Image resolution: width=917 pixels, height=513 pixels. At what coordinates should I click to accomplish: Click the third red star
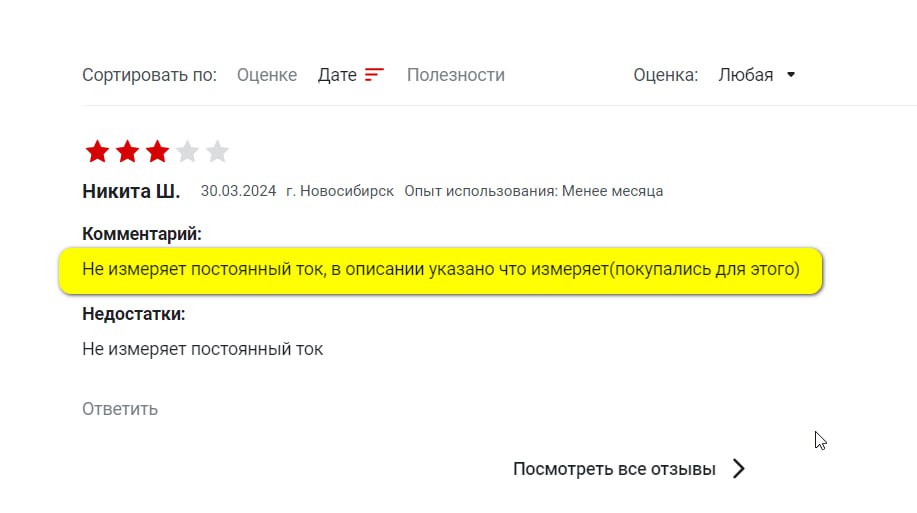coord(157,152)
